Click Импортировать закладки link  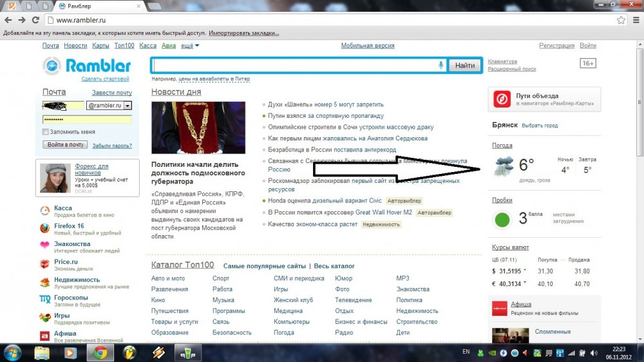[243, 33]
